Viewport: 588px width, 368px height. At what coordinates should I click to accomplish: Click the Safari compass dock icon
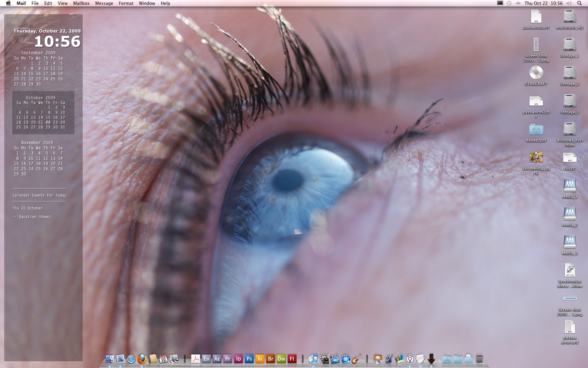tap(131, 359)
